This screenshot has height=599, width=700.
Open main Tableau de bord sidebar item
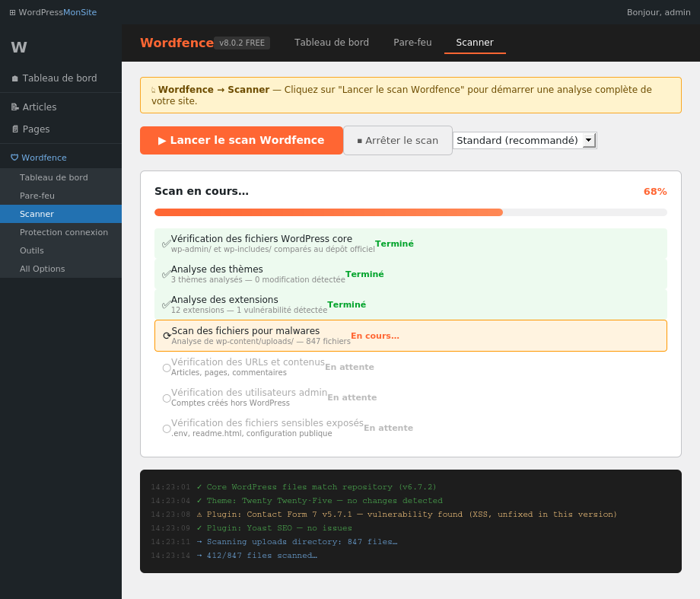click(x=61, y=78)
